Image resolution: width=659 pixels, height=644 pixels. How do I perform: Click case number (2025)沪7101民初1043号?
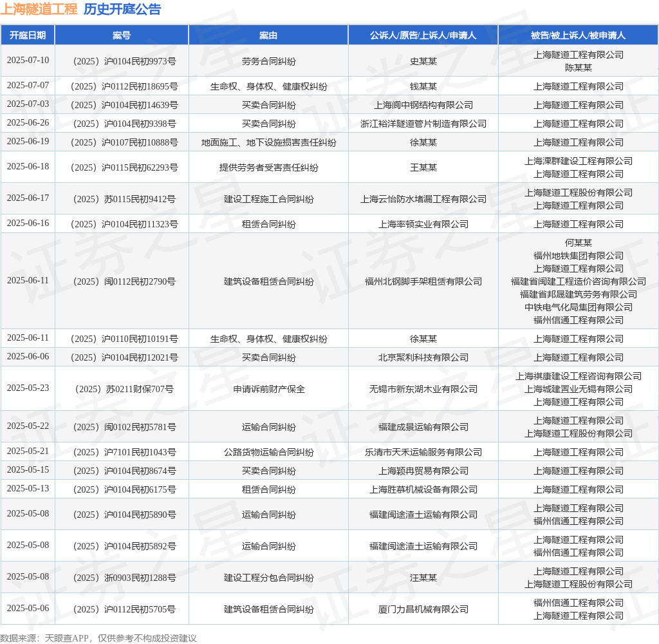pos(124,453)
